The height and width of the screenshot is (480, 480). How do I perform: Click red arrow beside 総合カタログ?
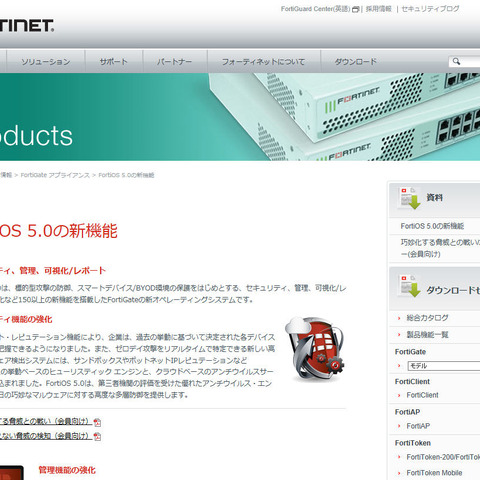(399, 318)
